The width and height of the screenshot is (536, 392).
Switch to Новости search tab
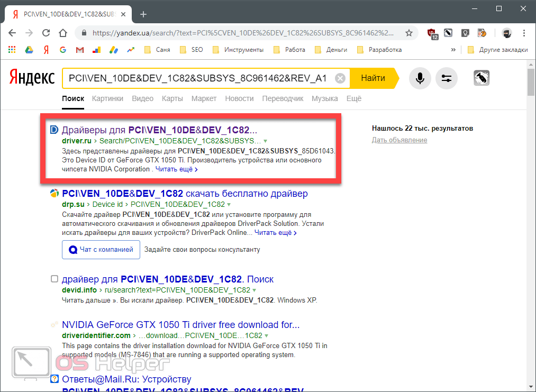click(239, 98)
